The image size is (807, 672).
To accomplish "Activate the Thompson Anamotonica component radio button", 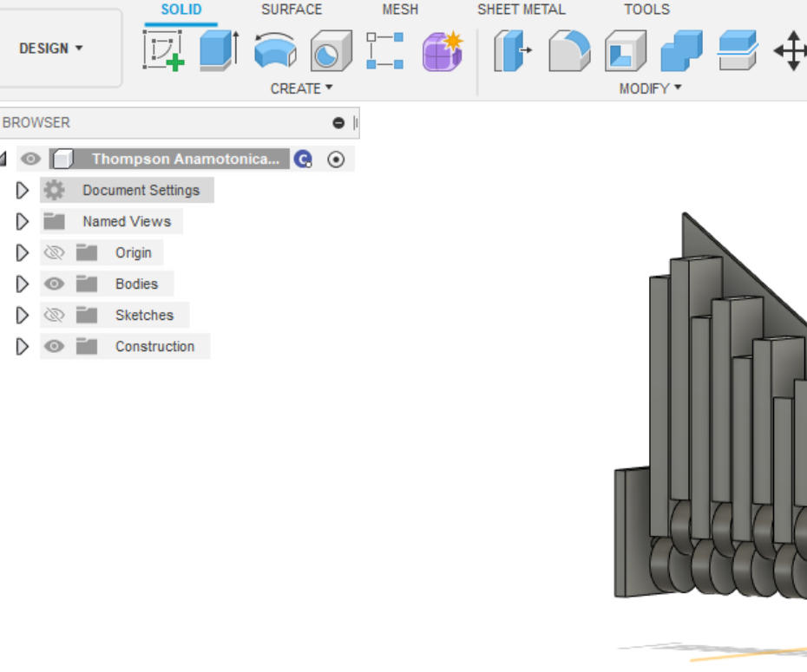I will (x=336, y=160).
